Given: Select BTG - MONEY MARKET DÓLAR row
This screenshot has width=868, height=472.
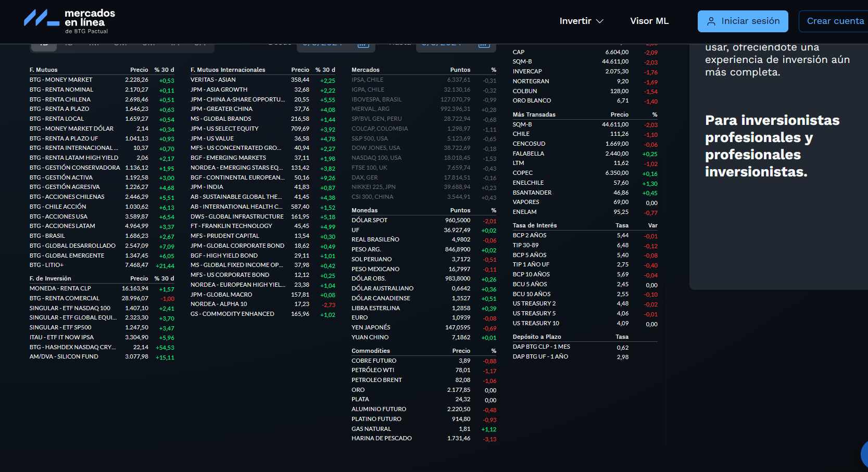Looking at the screenshot, I should tap(102, 129).
